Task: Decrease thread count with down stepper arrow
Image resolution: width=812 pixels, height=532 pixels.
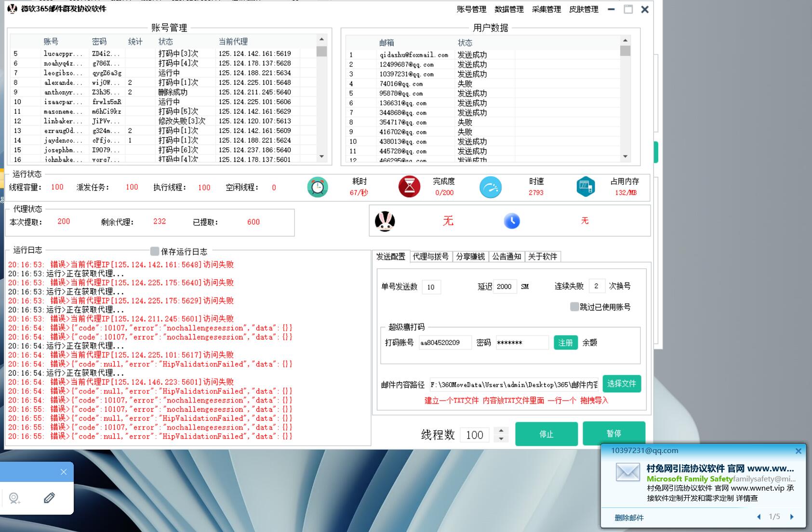Action: click(x=501, y=439)
